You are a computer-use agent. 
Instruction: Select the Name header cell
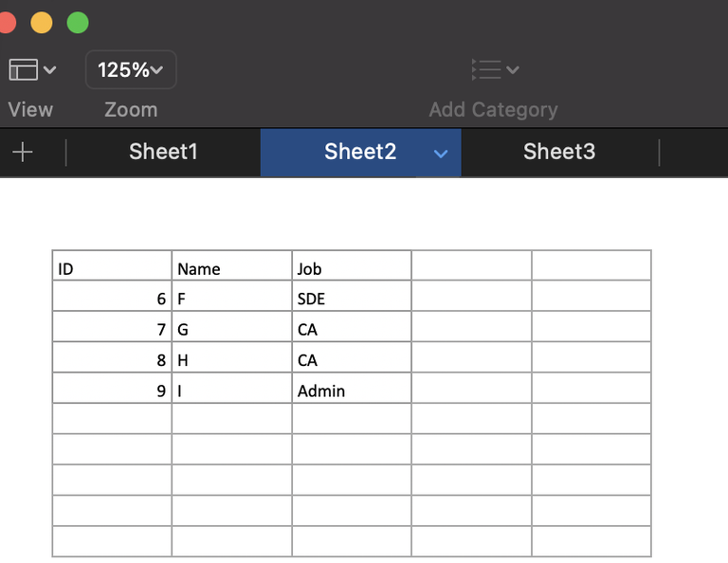pyautogui.click(x=231, y=266)
